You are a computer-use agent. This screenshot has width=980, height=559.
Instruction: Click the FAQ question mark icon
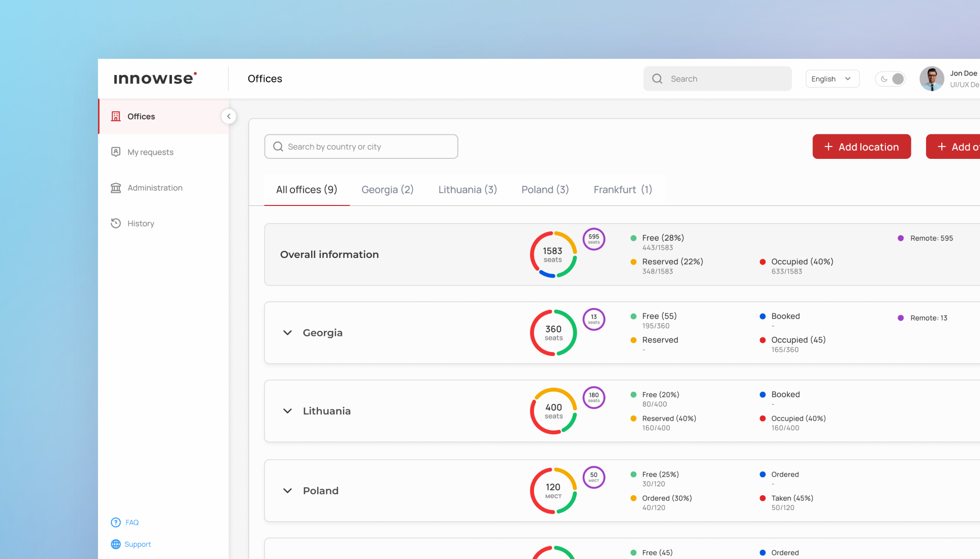(116, 522)
